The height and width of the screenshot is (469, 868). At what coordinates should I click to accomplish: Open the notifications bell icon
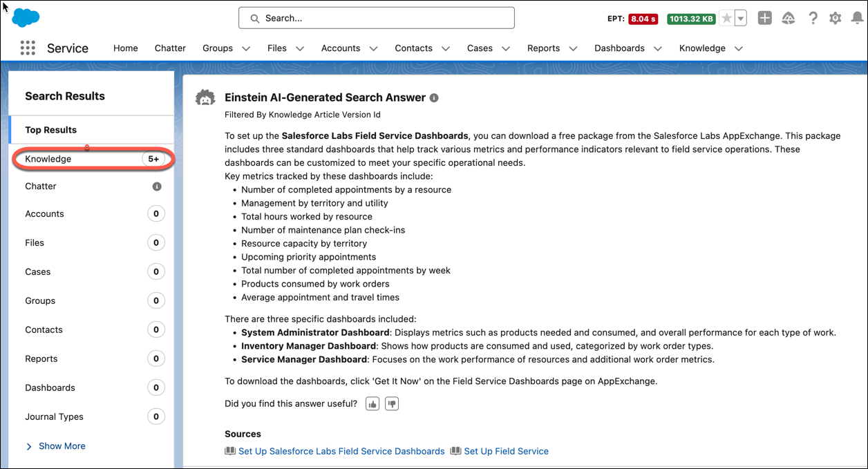click(857, 19)
